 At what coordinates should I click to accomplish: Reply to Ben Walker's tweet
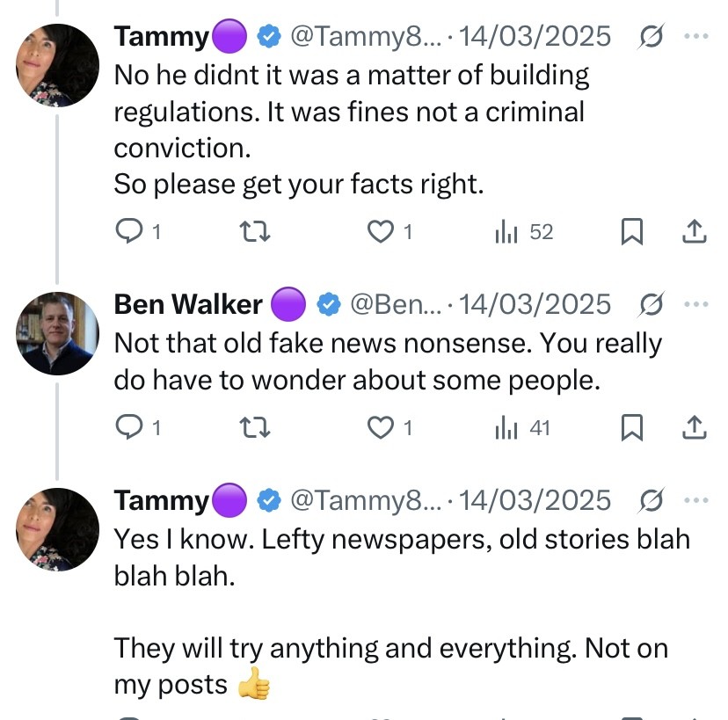[129, 427]
